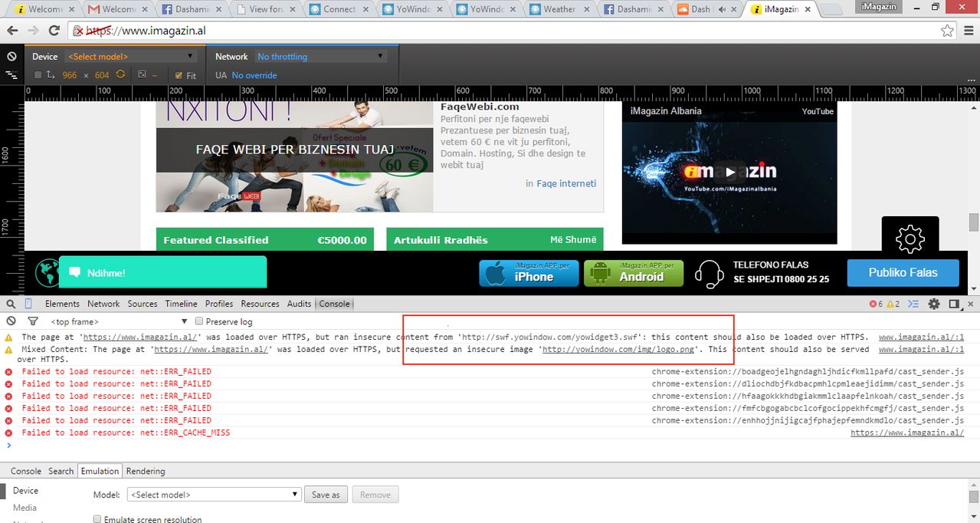Viewport: 980px width, 523px height.
Task: Swap device dimensions with the rotate icon
Action: (x=120, y=75)
